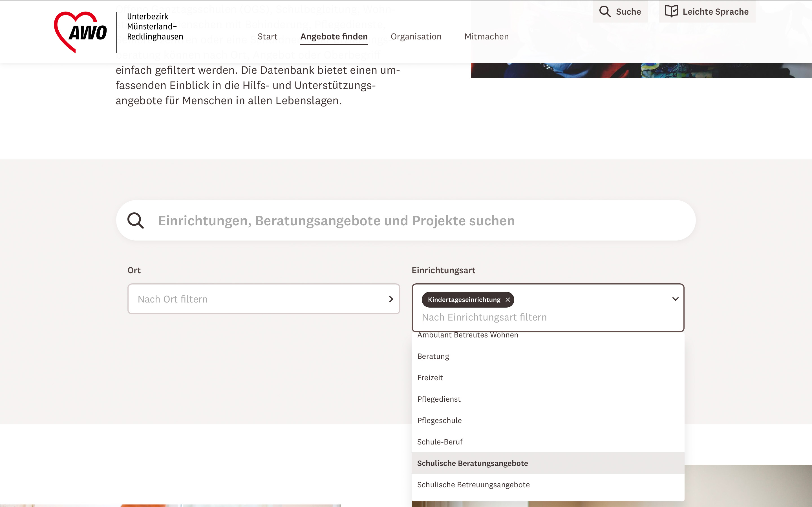Viewport: 812px width, 507px height.
Task: Click the open-book Leichte Sprache icon
Action: click(x=672, y=11)
